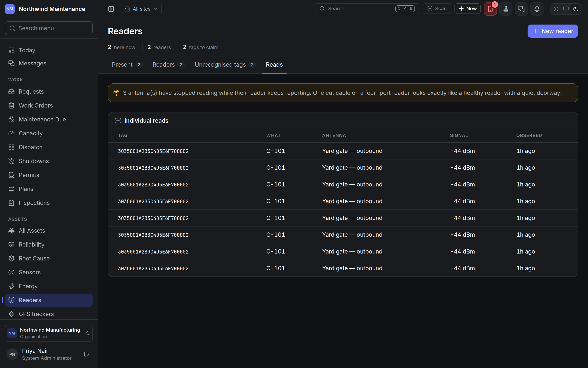The width and height of the screenshot is (588, 368).
Task: Open Inspections page
Action: click(x=49, y=203)
